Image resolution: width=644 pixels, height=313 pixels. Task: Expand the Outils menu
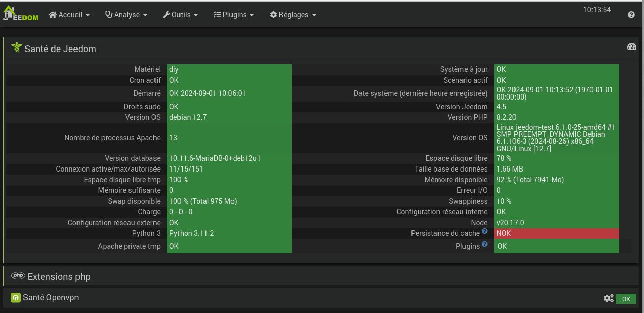pyautogui.click(x=181, y=15)
